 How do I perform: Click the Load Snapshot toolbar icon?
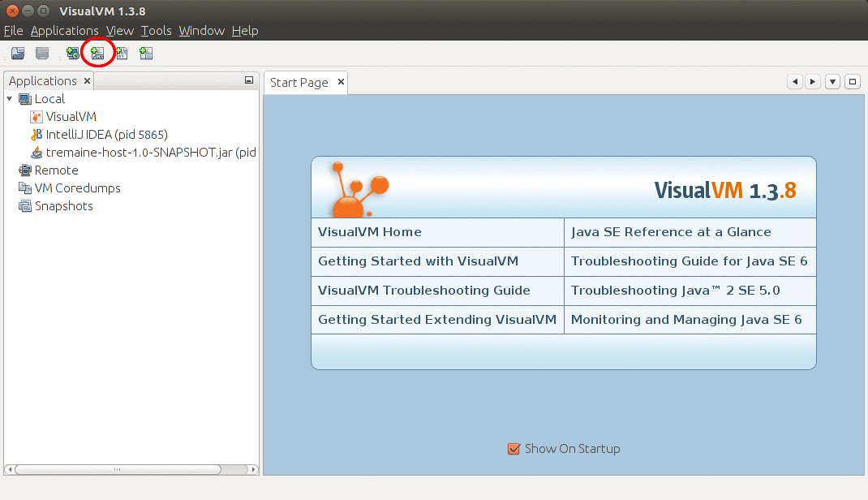coord(18,53)
